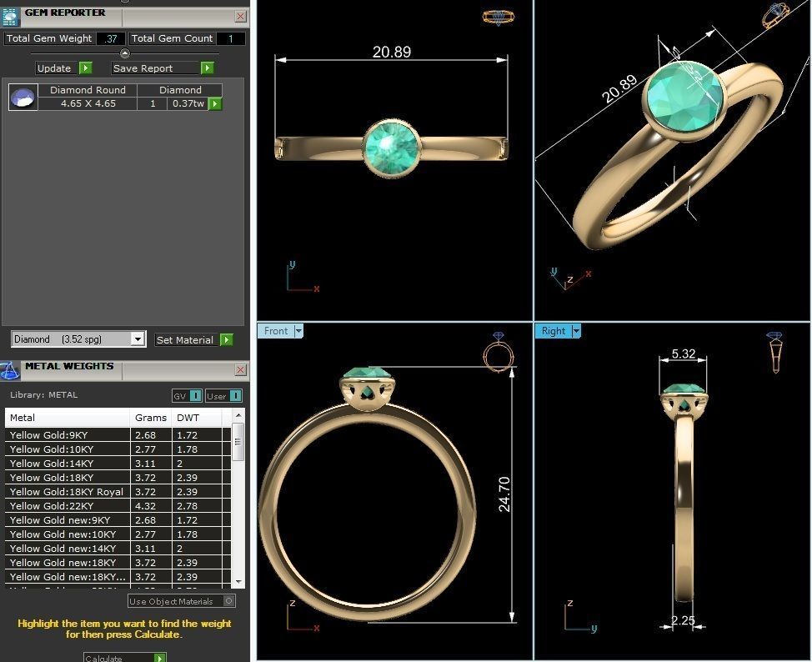Viewport: 812px width, 662px height.
Task: Close the Gem Reporter panel
Action: pos(241,17)
